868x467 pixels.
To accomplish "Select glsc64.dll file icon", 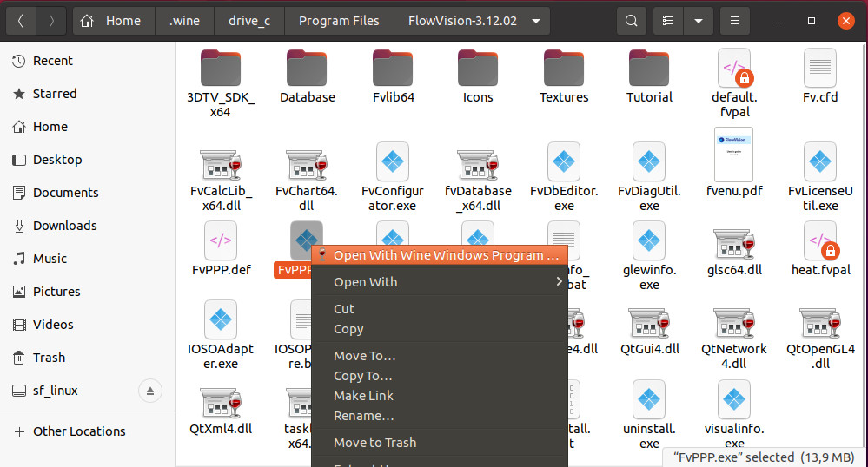I will click(x=734, y=243).
